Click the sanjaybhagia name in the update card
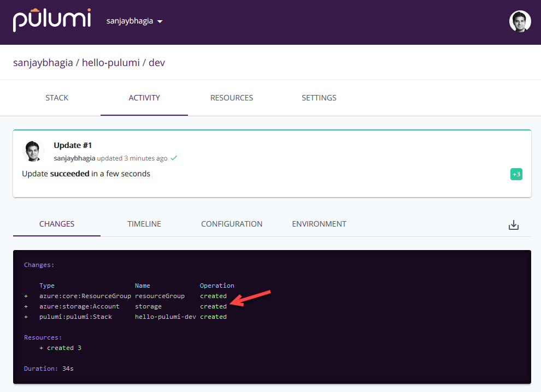This screenshot has height=392, width=541. pyautogui.click(x=74, y=158)
